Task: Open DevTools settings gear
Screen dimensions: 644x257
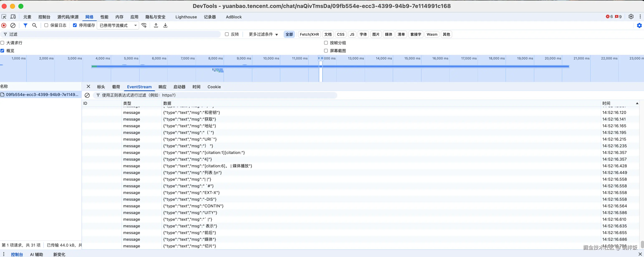Action: 631,17
